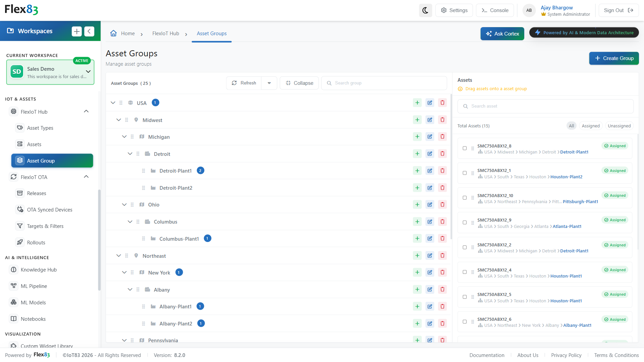The height and width of the screenshot is (362, 644).
Task: Edit the Michigan group pencil icon
Action: click(430, 137)
